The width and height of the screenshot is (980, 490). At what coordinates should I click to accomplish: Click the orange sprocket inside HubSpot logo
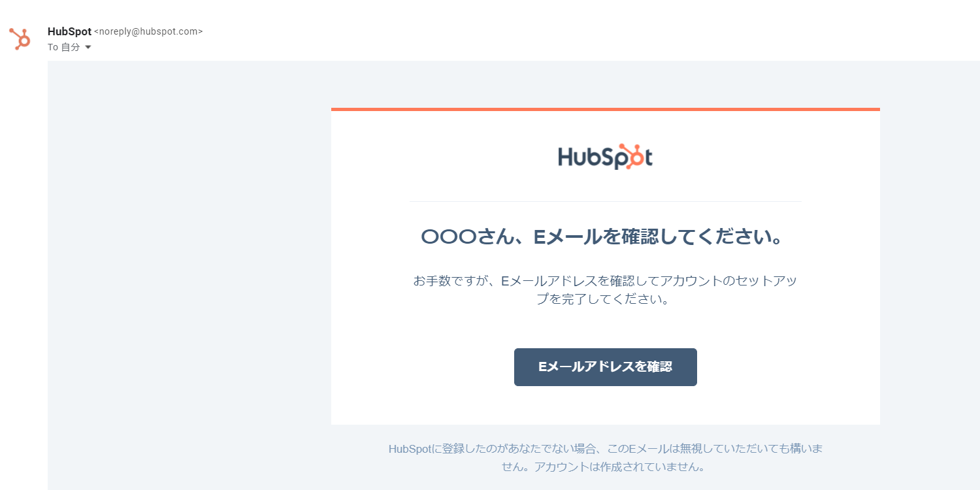[x=630, y=156]
